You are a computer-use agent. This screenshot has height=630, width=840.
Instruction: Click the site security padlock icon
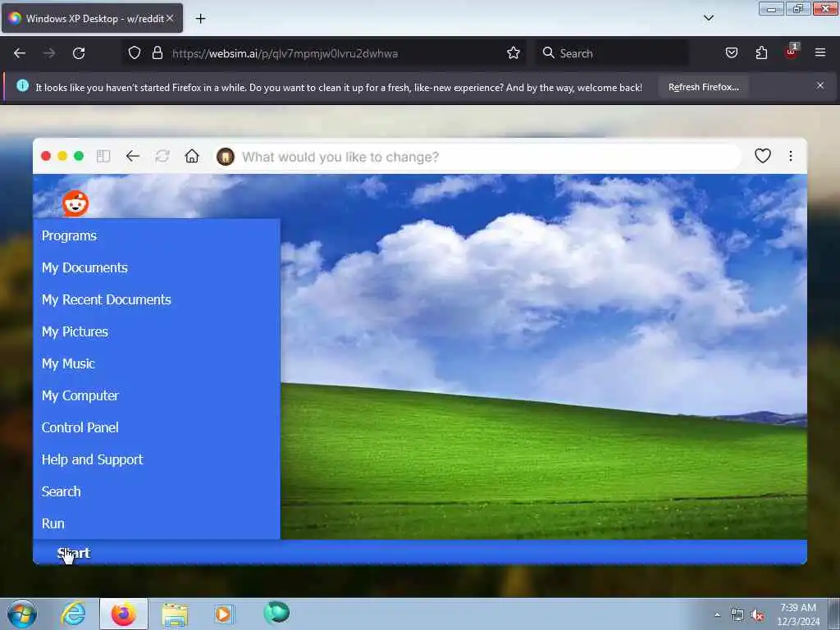click(x=157, y=53)
